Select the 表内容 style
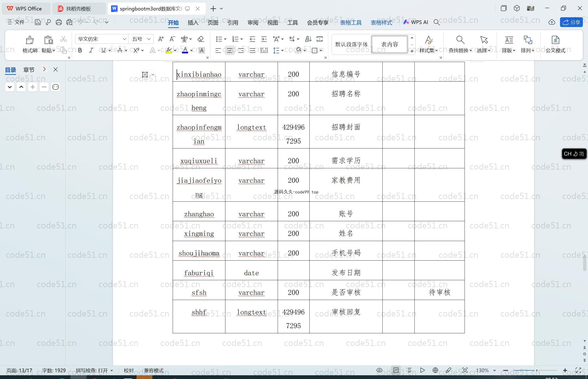Image resolution: width=588 pixels, height=379 pixels. (389, 44)
